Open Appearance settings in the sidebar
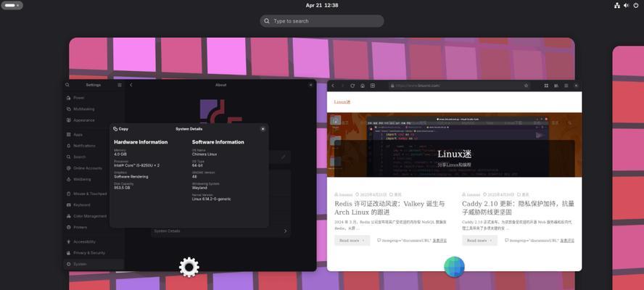Image resolution: width=644 pixels, height=290 pixels. pyautogui.click(x=94, y=120)
